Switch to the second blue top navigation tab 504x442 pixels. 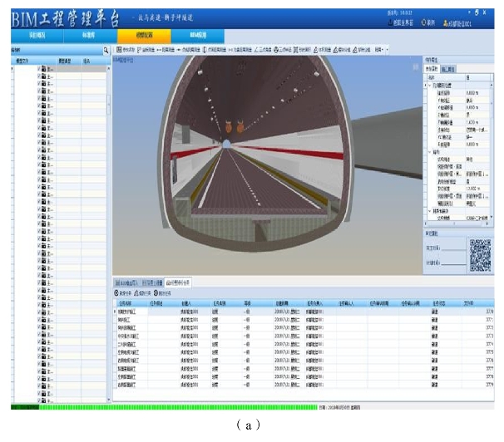(91, 35)
